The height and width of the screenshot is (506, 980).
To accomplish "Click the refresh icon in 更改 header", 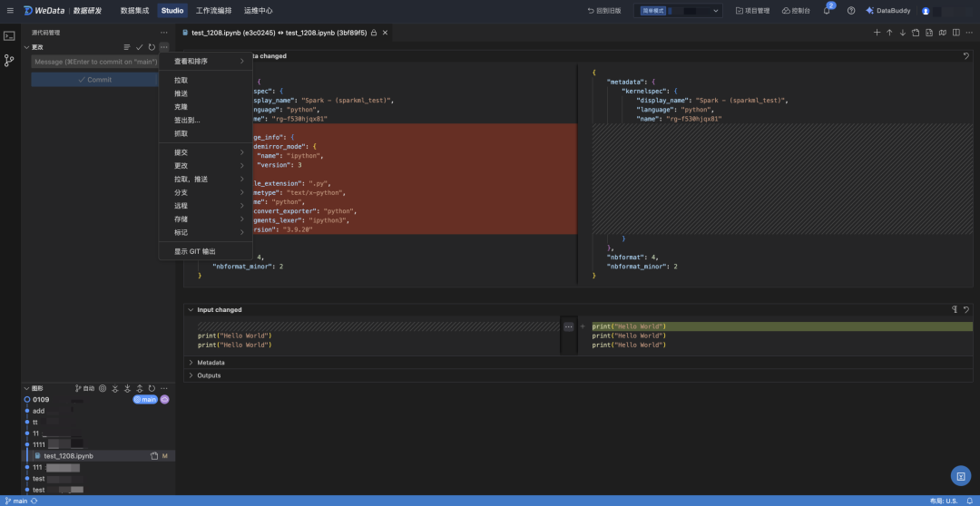I will 152,46.
